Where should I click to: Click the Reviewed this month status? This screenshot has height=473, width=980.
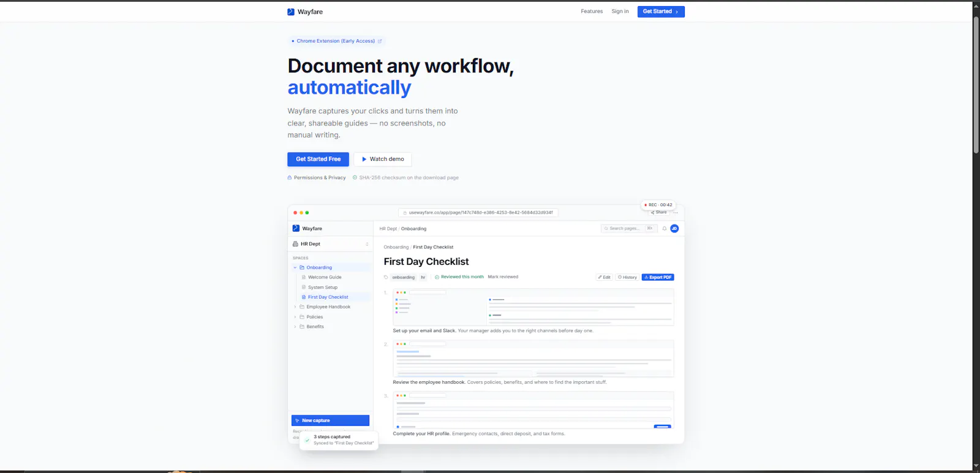pos(459,277)
